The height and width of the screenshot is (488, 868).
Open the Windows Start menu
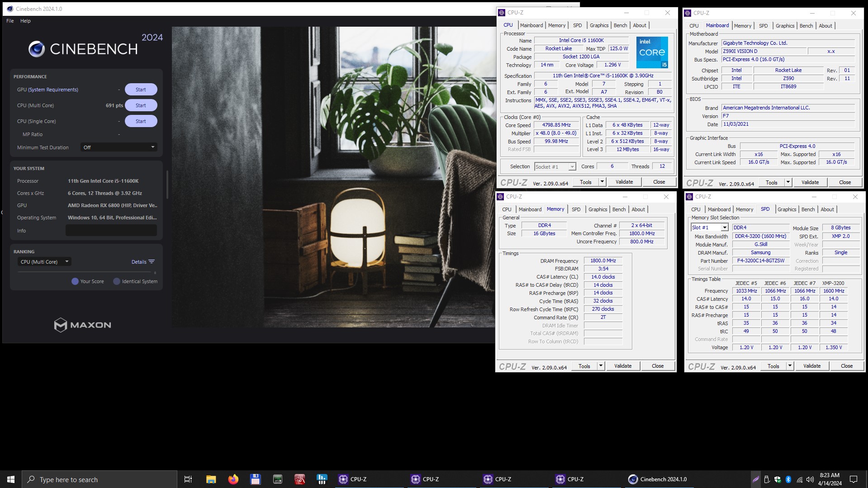[11, 479]
